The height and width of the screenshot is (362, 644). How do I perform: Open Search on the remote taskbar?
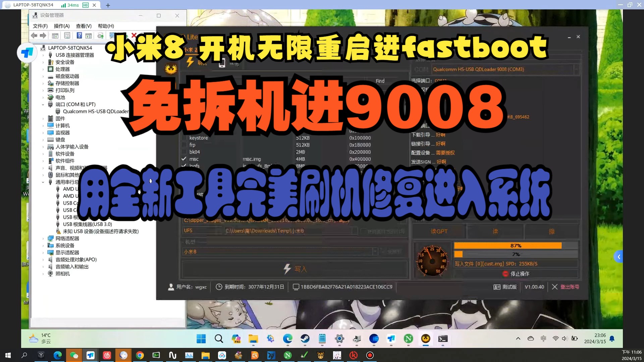[219, 339]
